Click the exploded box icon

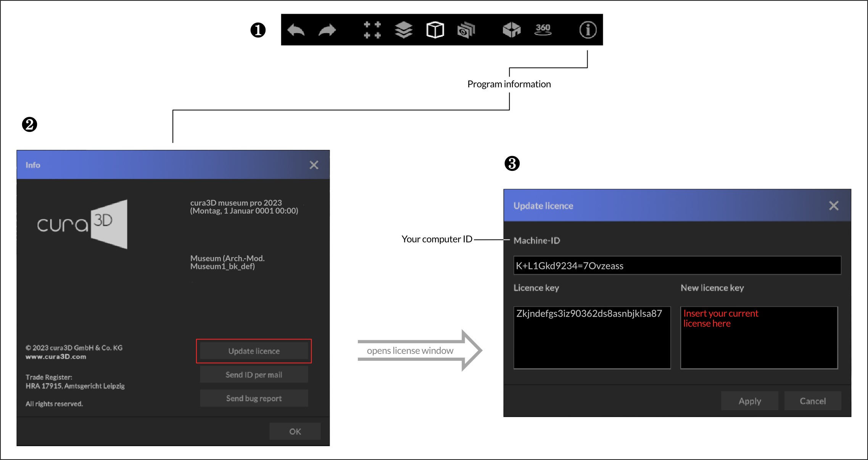coord(511,30)
